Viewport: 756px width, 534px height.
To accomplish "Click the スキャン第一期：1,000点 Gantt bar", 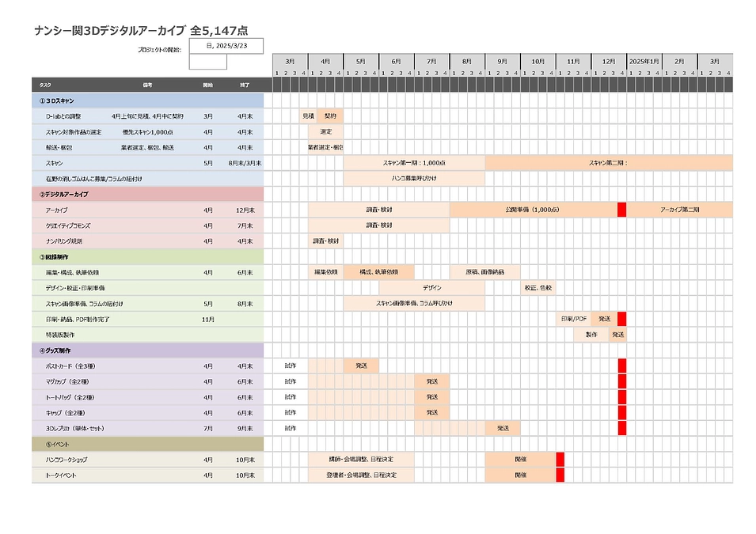I will point(414,163).
